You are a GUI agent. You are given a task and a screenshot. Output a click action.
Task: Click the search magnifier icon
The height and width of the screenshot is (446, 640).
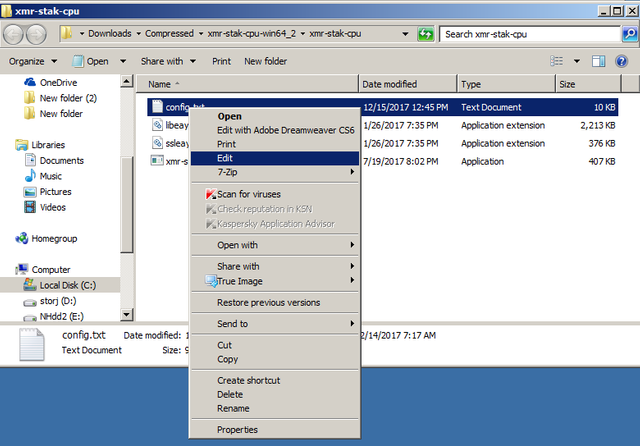(x=630, y=34)
